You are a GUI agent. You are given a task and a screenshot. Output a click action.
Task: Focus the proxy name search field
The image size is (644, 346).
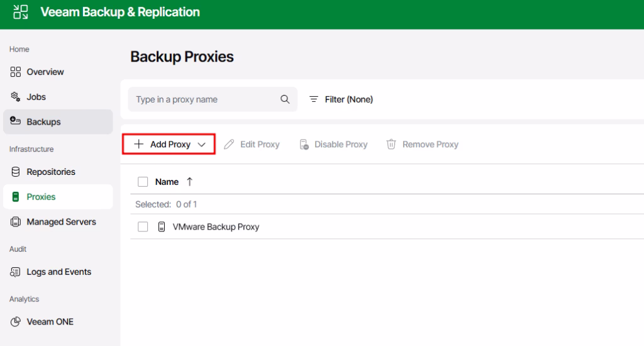[x=204, y=99]
